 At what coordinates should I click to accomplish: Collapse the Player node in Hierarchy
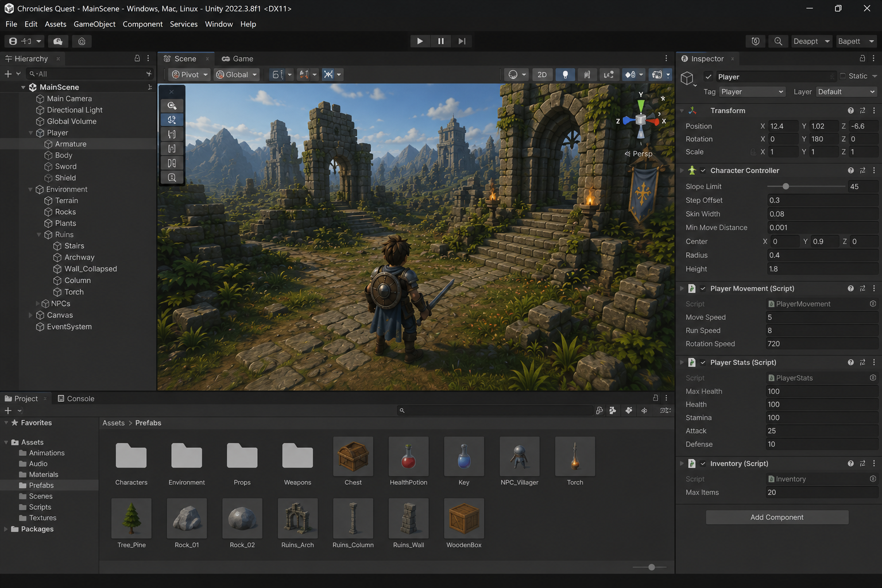(x=31, y=133)
